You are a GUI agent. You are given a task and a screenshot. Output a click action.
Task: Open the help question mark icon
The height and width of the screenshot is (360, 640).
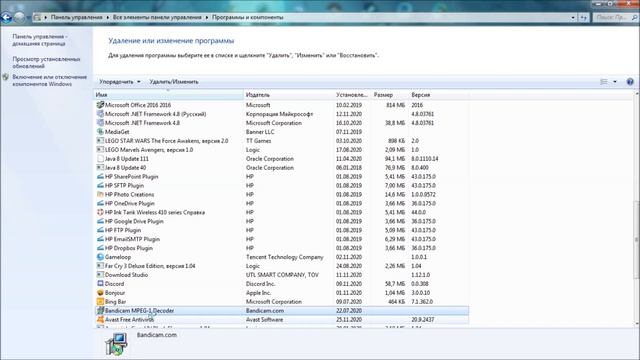[630, 82]
